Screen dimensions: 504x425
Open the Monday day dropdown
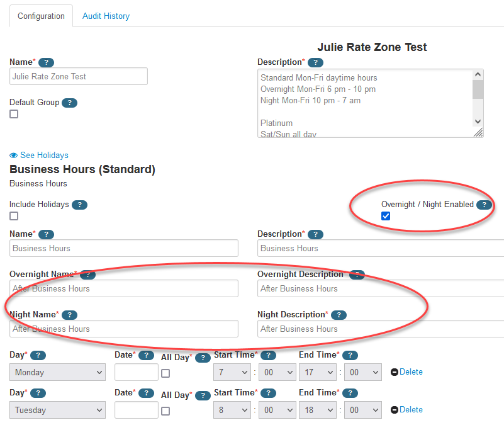click(57, 372)
